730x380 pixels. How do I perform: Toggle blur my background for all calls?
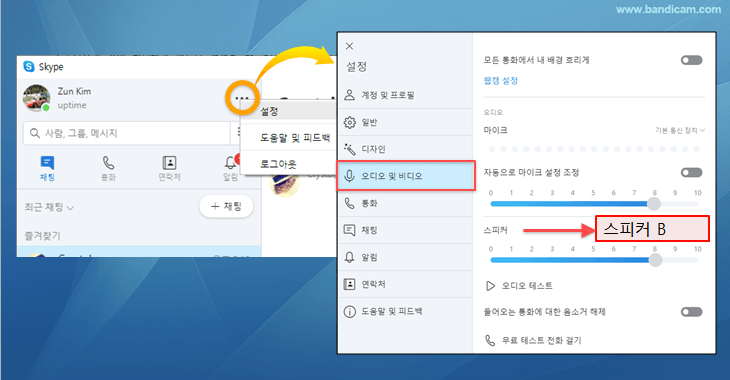pyautogui.click(x=691, y=60)
